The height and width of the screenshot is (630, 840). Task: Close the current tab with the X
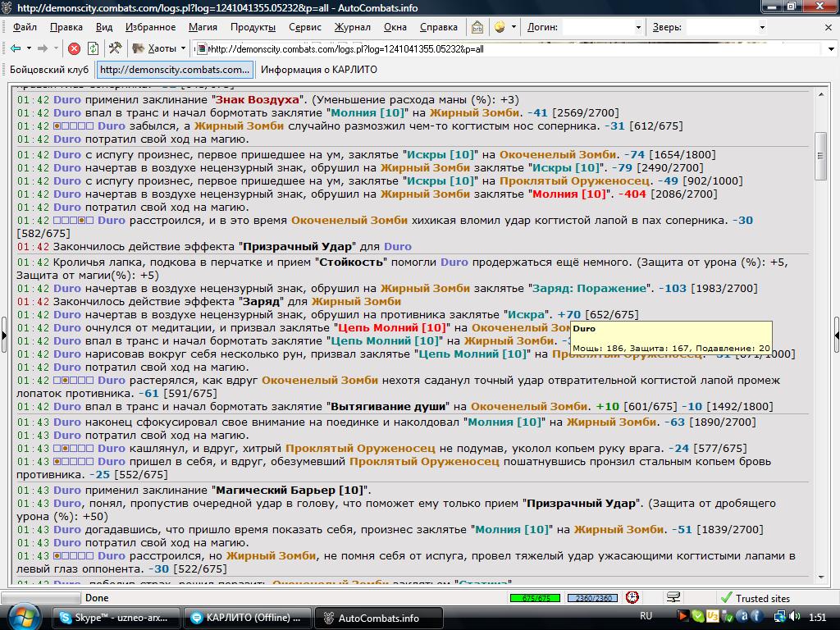829,27
